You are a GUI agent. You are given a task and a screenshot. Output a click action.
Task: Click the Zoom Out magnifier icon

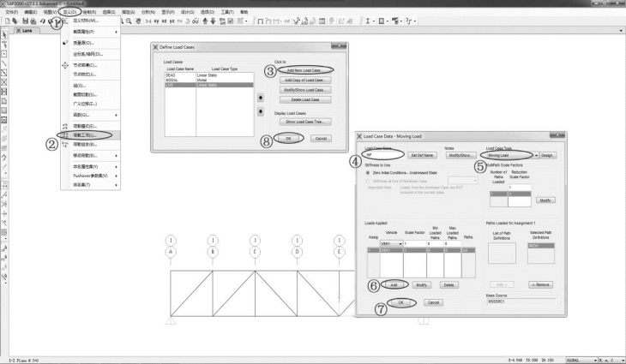[x=129, y=21]
